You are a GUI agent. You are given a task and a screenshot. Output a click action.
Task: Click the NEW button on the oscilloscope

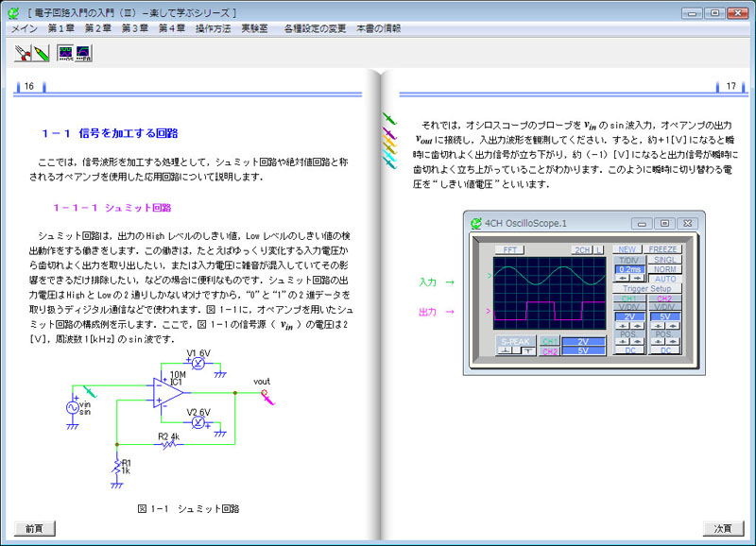(x=627, y=249)
